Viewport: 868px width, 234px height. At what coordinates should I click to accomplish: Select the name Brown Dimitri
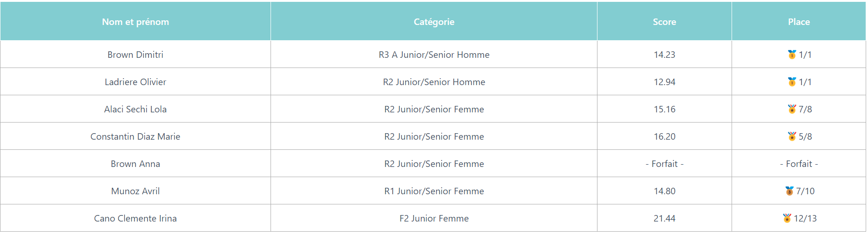tap(135, 55)
